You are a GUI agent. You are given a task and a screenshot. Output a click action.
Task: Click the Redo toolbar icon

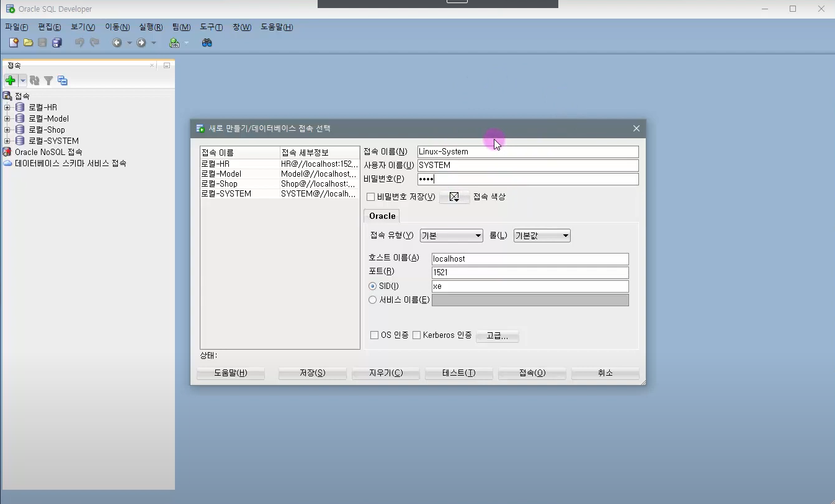94,43
